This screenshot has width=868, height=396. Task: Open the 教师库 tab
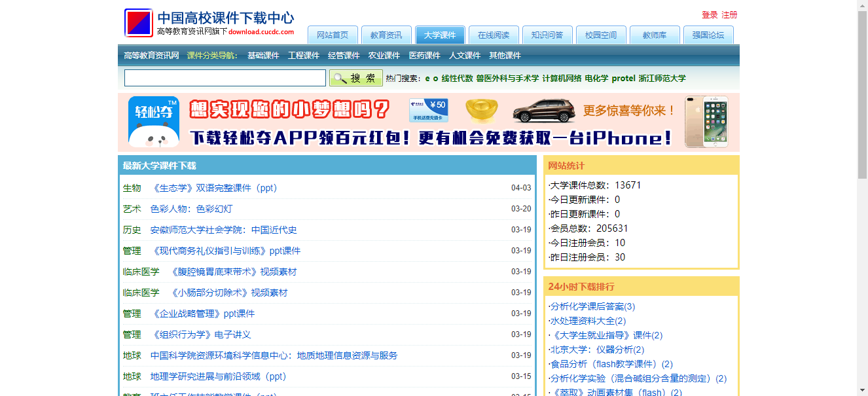pos(655,35)
